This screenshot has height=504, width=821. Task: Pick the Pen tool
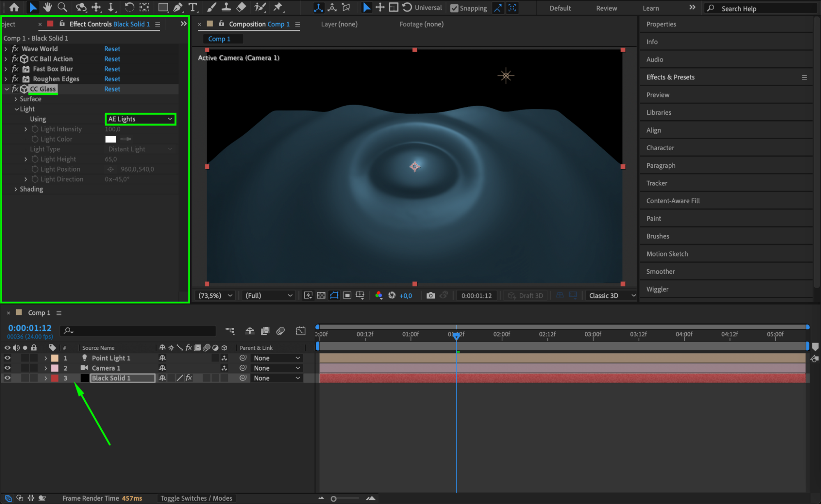pos(178,7)
